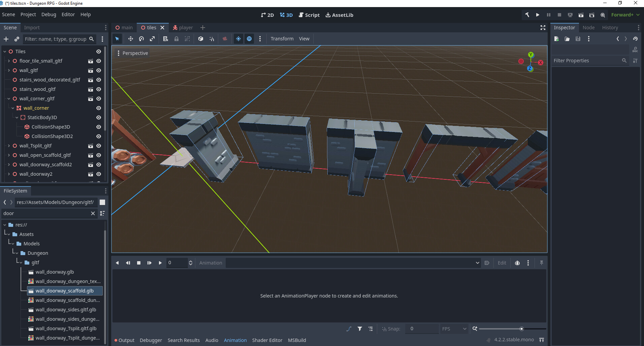Click the Run Project play icon
This screenshot has height=346, width=644.
pos(538,15)
